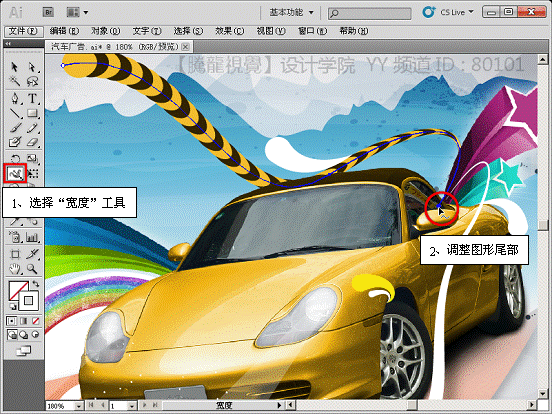This screenshot has width=552, height=414.
Task: Go to next artboard button
Action: (144, 406)
